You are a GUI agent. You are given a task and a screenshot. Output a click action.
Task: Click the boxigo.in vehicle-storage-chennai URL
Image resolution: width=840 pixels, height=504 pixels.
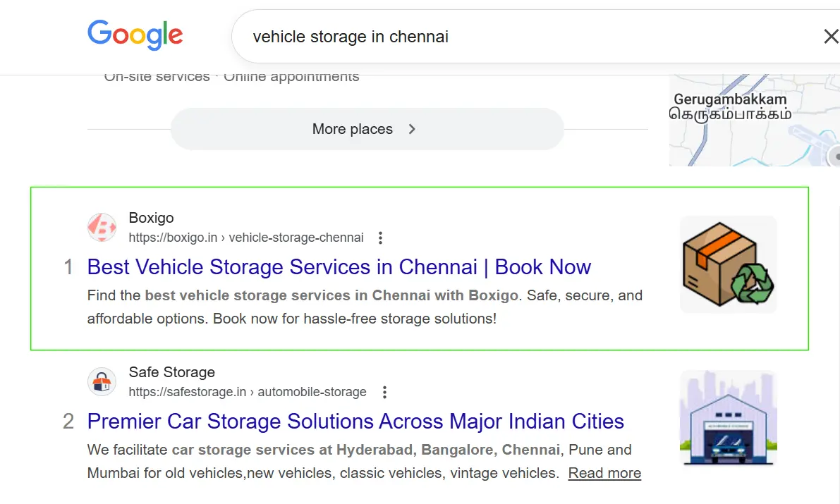(246, 238)
